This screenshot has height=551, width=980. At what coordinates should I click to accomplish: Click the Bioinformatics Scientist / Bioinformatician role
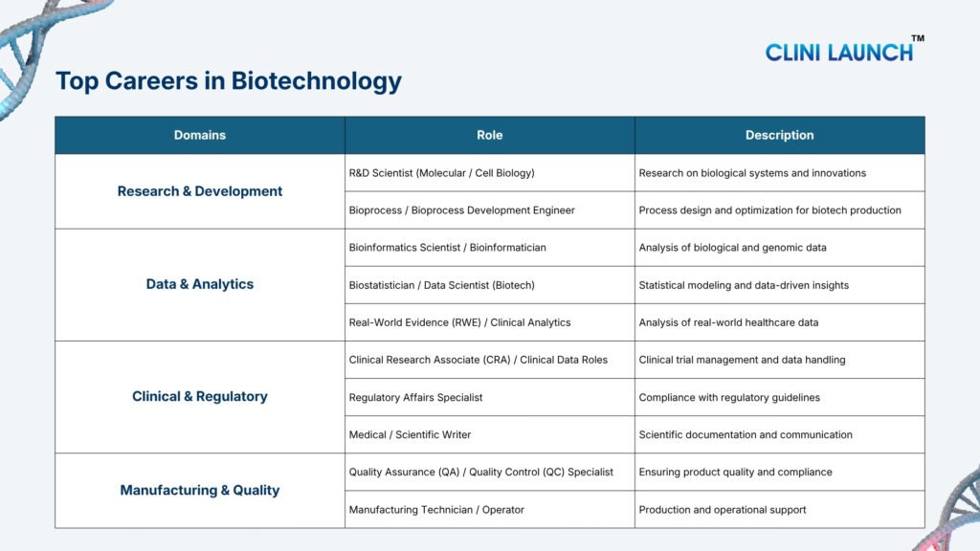click(x=447, y=247)
